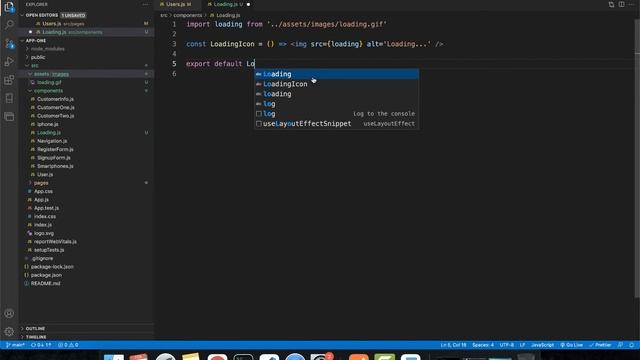Choose the lowercase loading suggestion
Screen dimensions: 640x360
(337, 94)
